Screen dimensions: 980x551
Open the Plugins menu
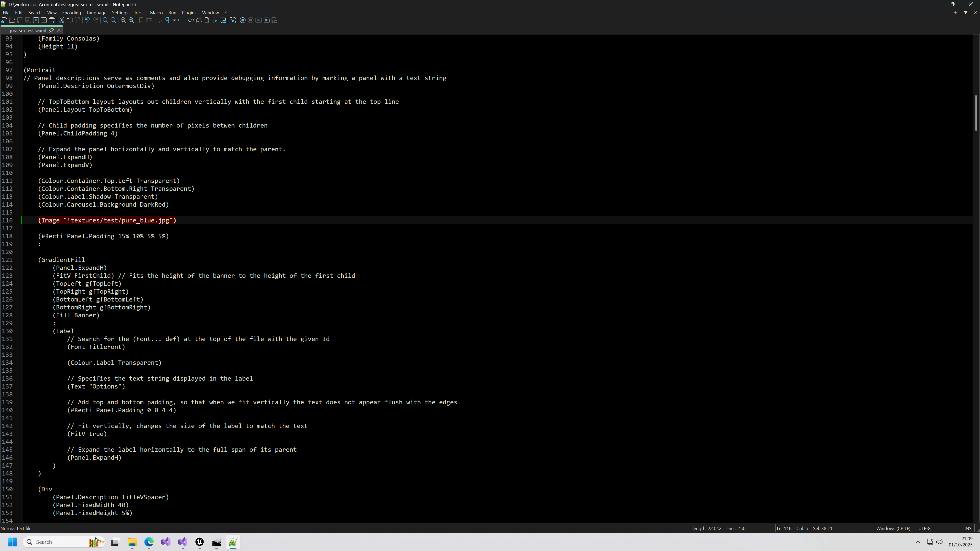pyautogui.click(x=189, y=12)
